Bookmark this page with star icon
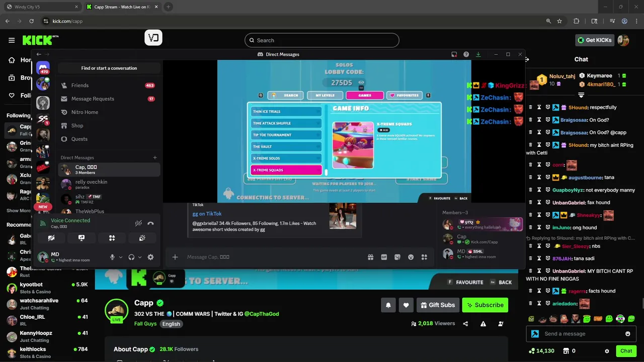The height and width of the screenshot is (362, 644). pyautogui.click(x=559, y=21)
